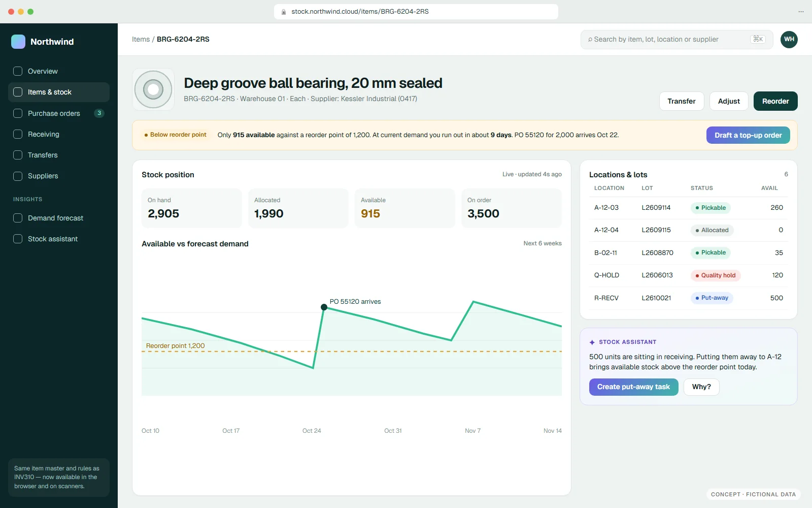Click the Items breadcrumb link
This screenshot has height=508, width=812.
click(x=141, y=39)
